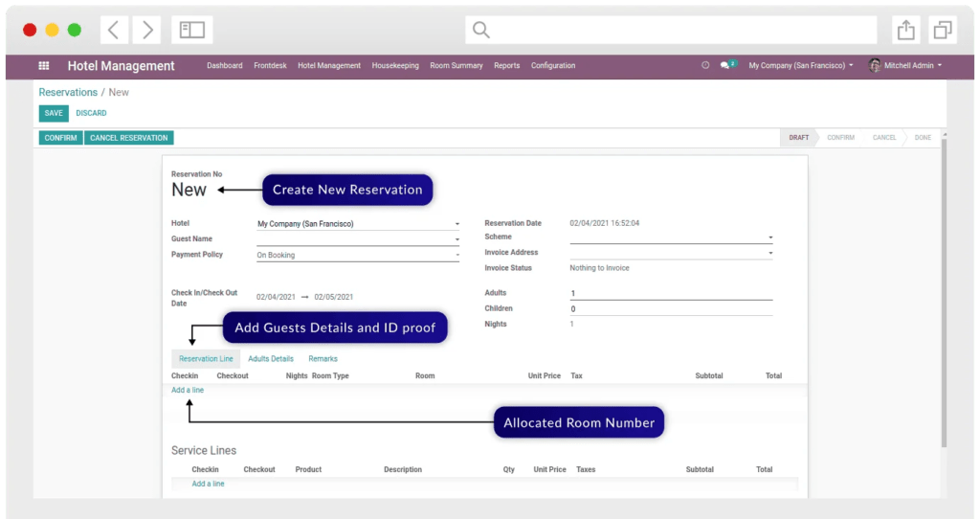The height and width of the screenshot is (519, 980).
Task: Click the browser back arrow
Action: 114,30
